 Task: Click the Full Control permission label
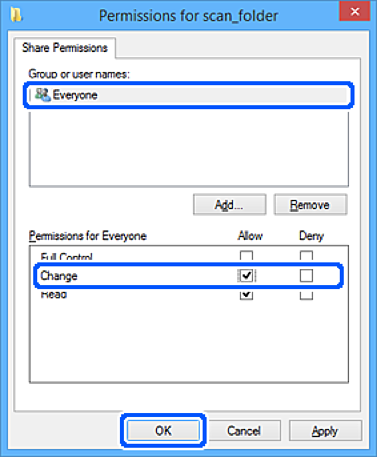pos(66,256)
